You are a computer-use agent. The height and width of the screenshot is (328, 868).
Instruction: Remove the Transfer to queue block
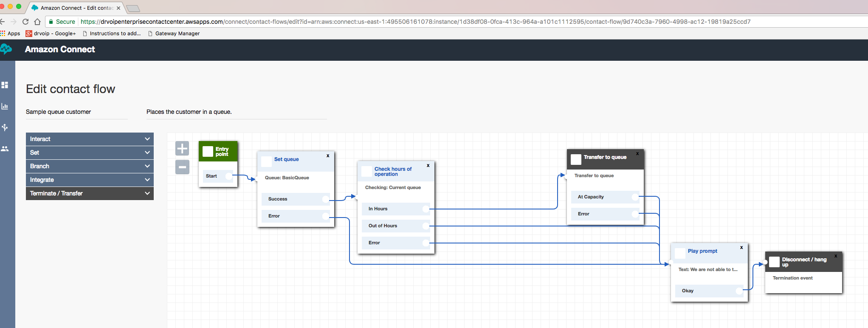coord(637,154)
